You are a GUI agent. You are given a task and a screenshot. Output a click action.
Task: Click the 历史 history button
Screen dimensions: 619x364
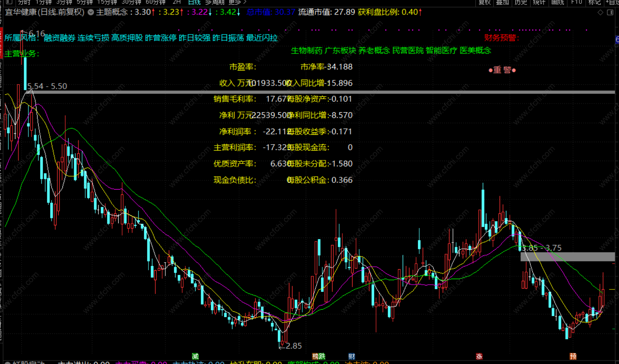pos(521,2)
